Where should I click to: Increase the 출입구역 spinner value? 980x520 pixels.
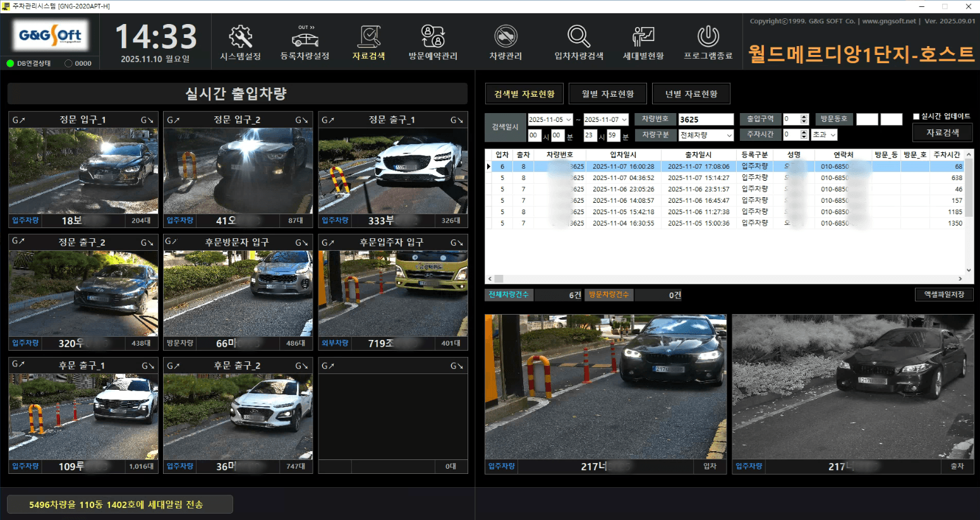(804, 117)
